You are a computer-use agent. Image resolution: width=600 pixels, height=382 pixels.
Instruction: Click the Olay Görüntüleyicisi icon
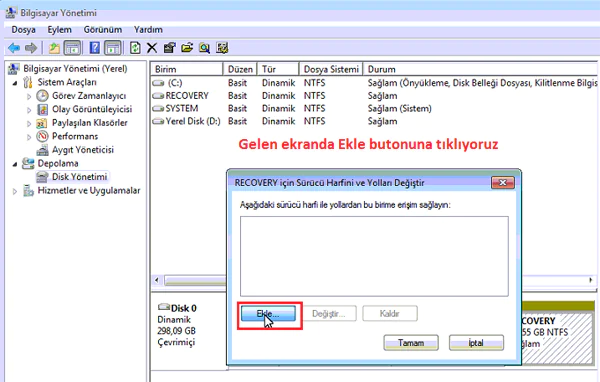click(x=42, y=109)
